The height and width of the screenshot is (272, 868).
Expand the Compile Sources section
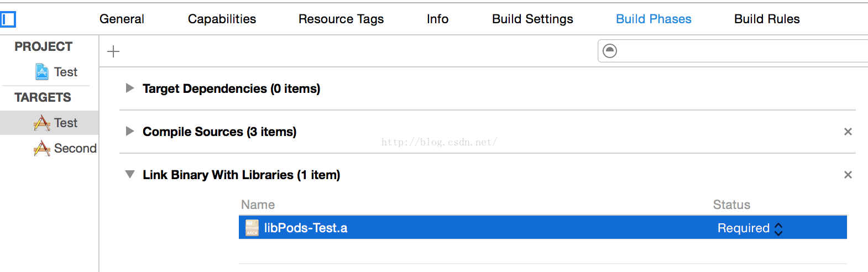pos(130,132)
